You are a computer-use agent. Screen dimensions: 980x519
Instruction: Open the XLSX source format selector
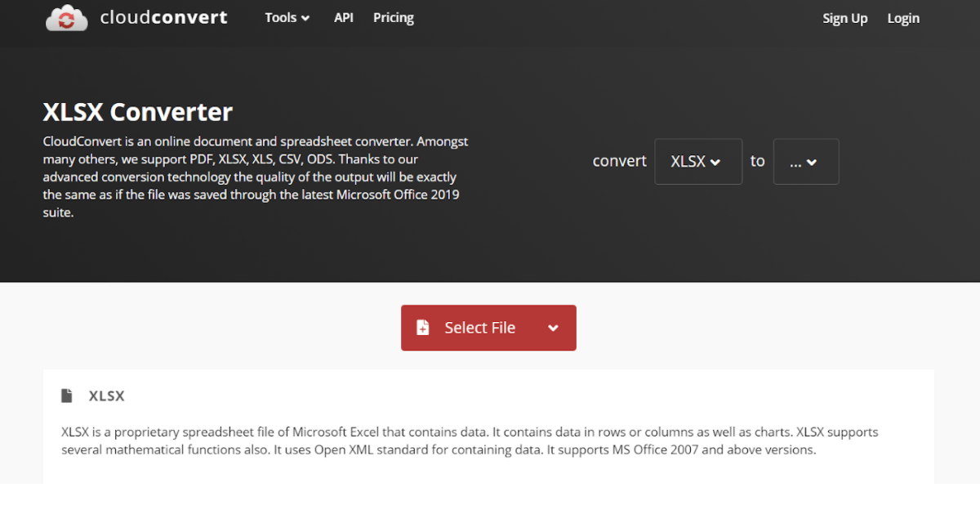pos(698,161)
